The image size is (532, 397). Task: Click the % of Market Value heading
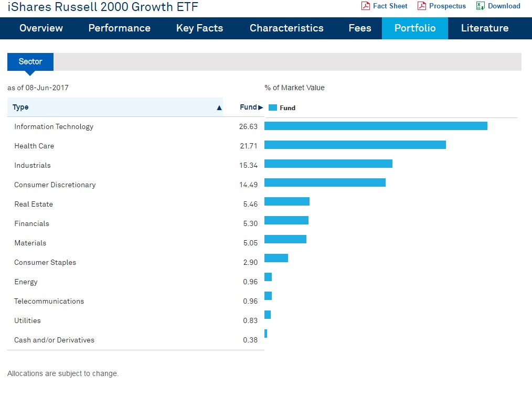click(294, 88)
